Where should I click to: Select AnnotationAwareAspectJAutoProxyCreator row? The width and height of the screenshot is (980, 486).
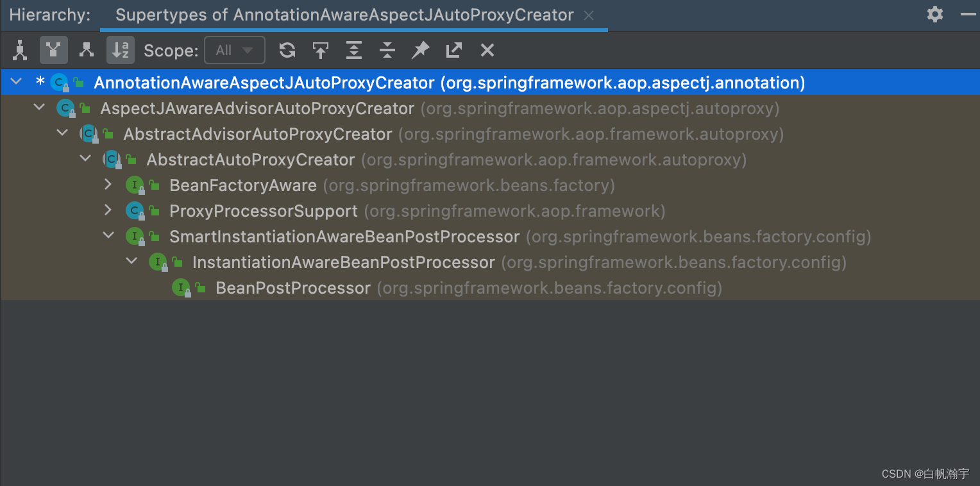490,83
